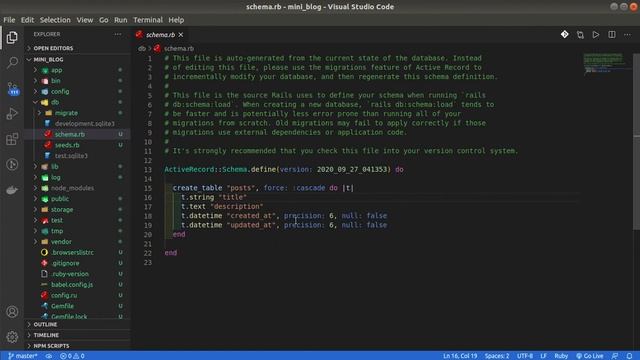640x360 pixels.
Task: Collapse the db folder
Action: point(78,102)
